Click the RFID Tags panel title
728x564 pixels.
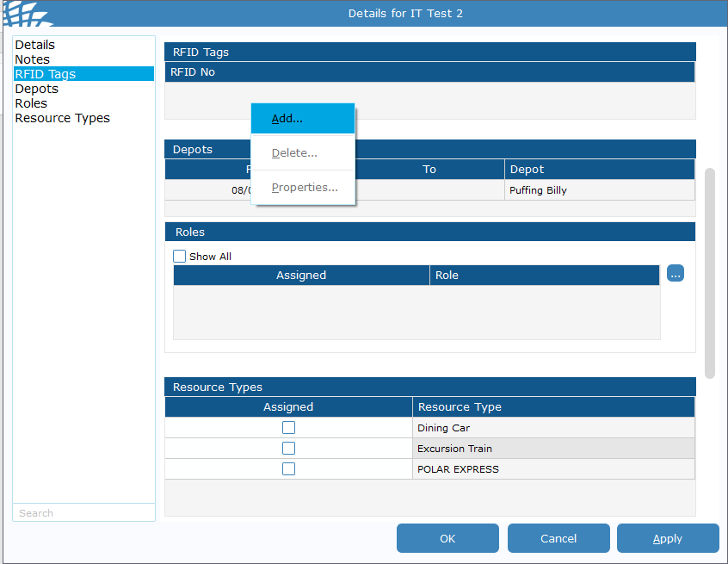(x=201, y=52)
